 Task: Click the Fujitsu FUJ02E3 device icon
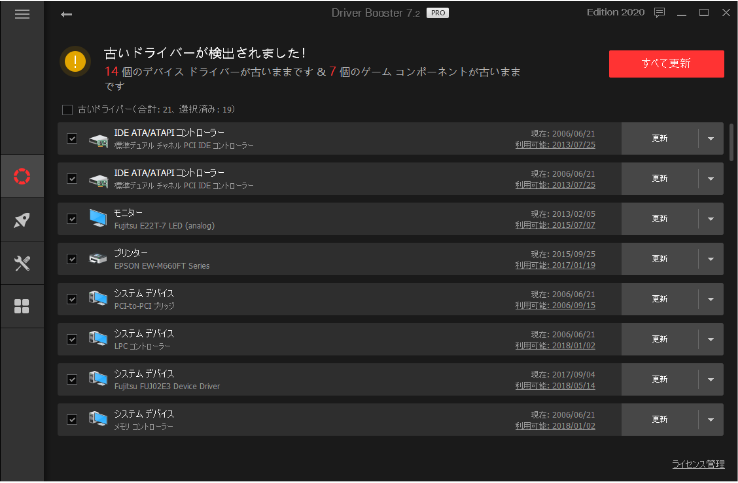[98, 379]
